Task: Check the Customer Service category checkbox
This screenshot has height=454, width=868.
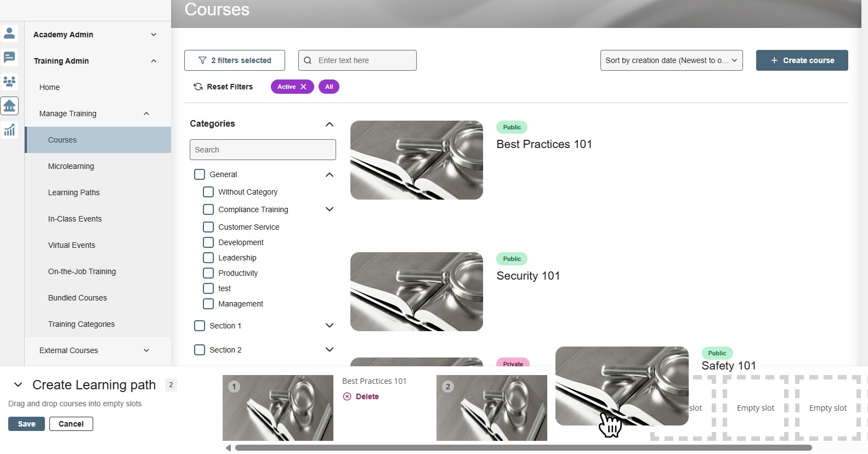Action: pos(208,227)
